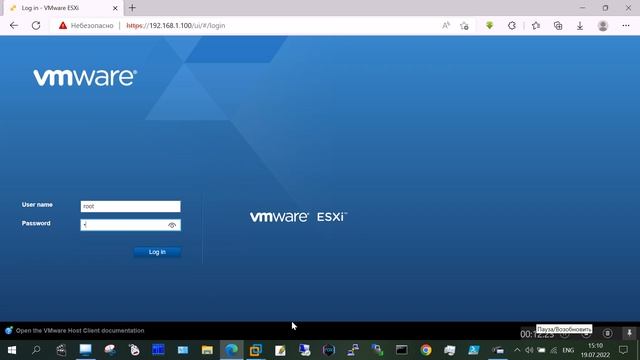The height and width of the screenshot is (360, 640).
Task: Open the black terminal window taskbar icon
Action: point(402,350)
